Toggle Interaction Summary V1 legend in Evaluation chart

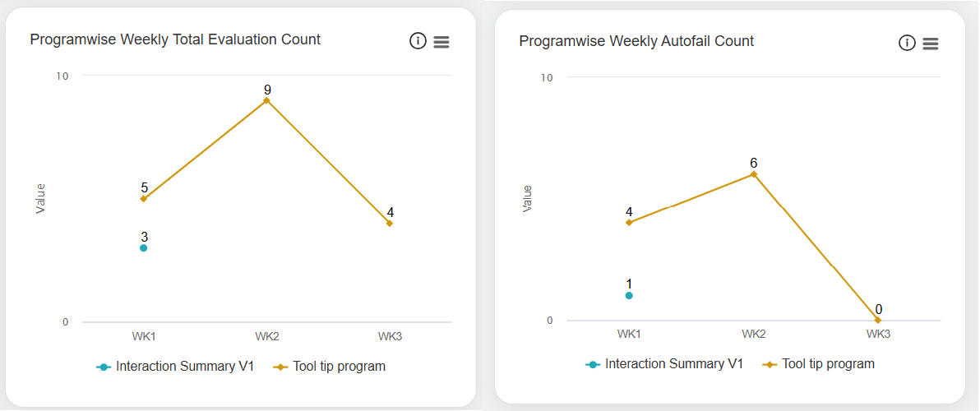click(x=175, y=367)
